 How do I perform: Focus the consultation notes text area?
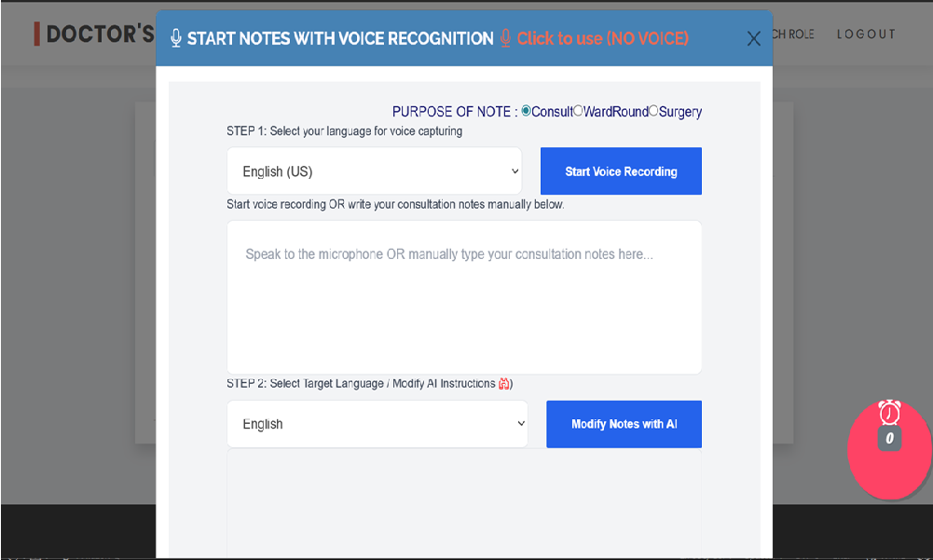pyautogui.click(x=464, y=297)
